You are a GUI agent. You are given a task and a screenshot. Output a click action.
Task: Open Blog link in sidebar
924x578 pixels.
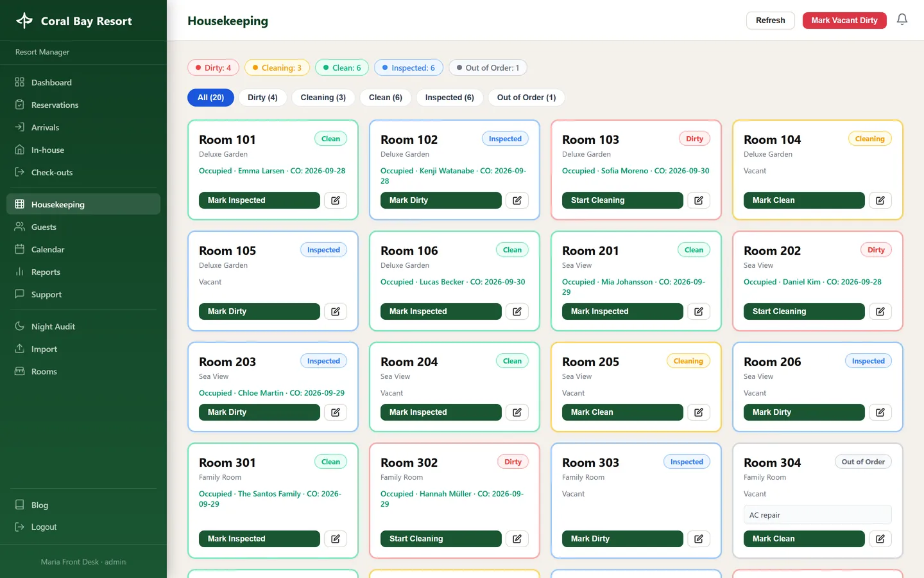pos(83,505)
